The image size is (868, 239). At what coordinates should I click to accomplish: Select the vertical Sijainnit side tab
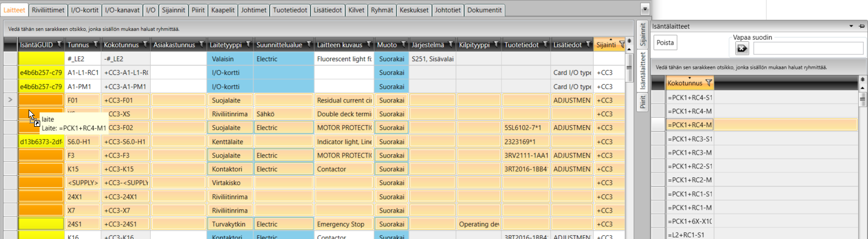point(642,35)
